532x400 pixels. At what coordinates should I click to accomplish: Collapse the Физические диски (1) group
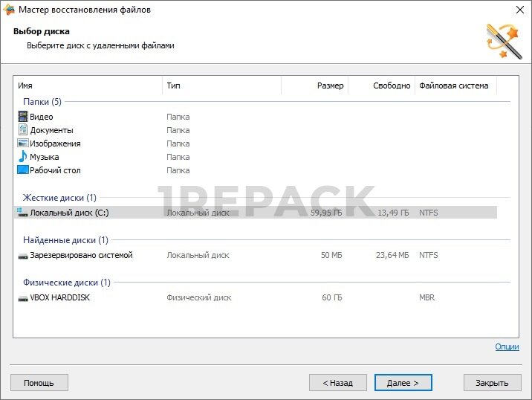point(67,283)
